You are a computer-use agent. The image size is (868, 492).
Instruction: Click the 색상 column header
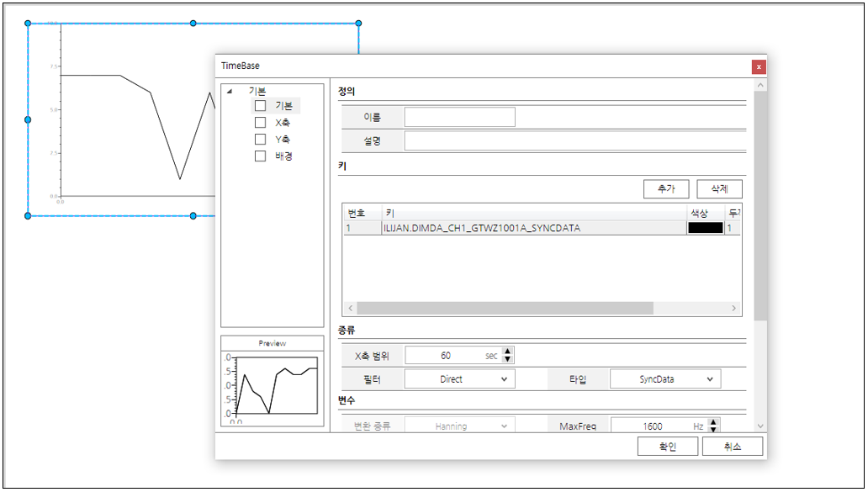705,213
